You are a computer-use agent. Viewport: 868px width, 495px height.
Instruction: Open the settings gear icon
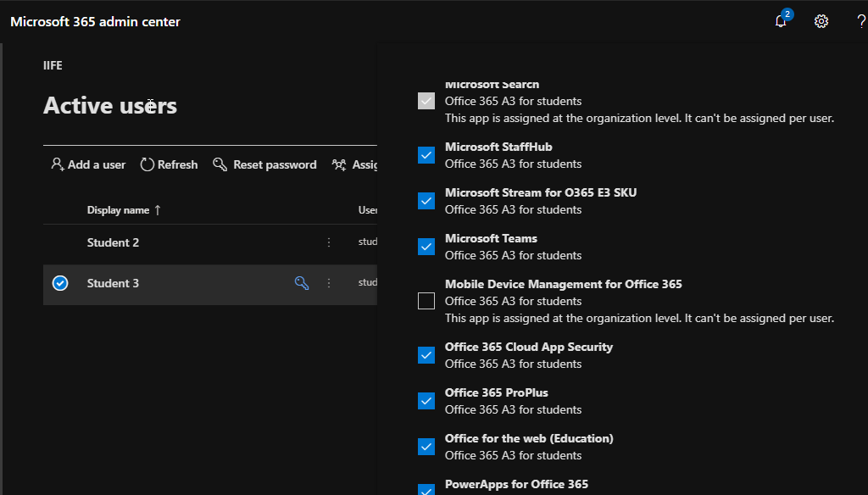tap(821, 21)
